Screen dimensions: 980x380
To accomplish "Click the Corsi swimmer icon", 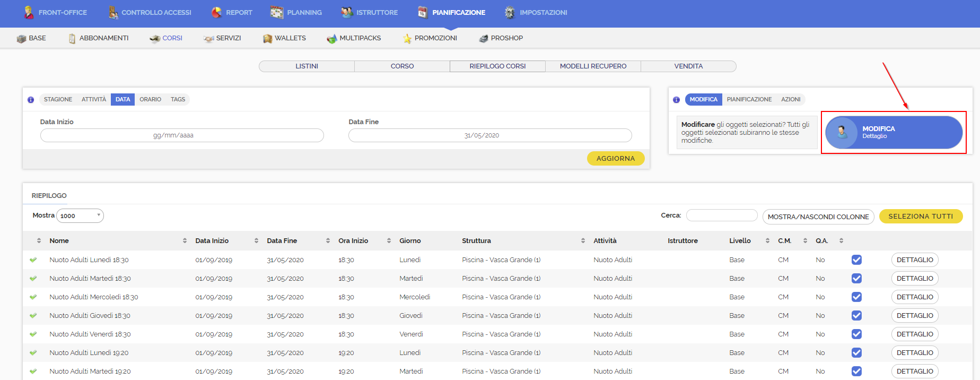I will [155, 39].
